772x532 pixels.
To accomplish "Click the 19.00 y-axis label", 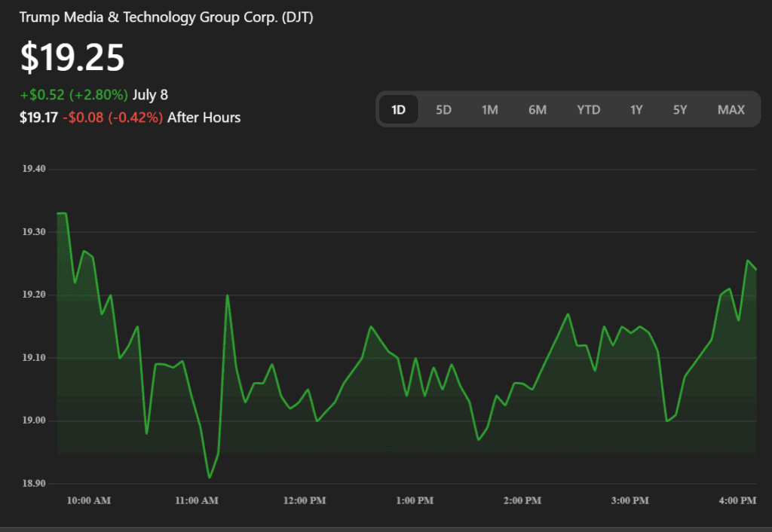I will [34, 420].
